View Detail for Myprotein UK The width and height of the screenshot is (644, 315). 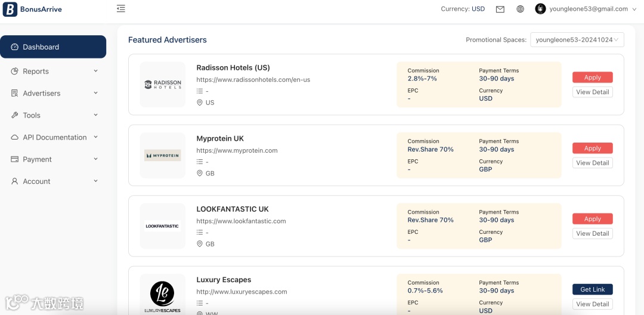(592, 163)
